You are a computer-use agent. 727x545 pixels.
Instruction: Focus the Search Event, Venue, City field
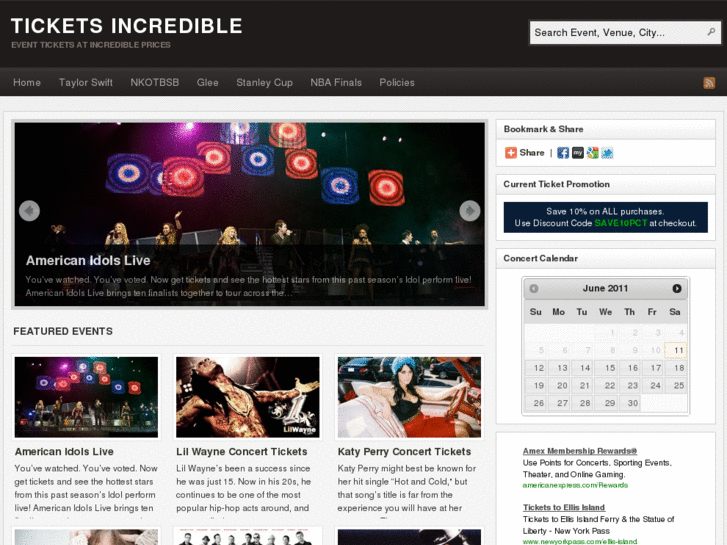point(625,32)
